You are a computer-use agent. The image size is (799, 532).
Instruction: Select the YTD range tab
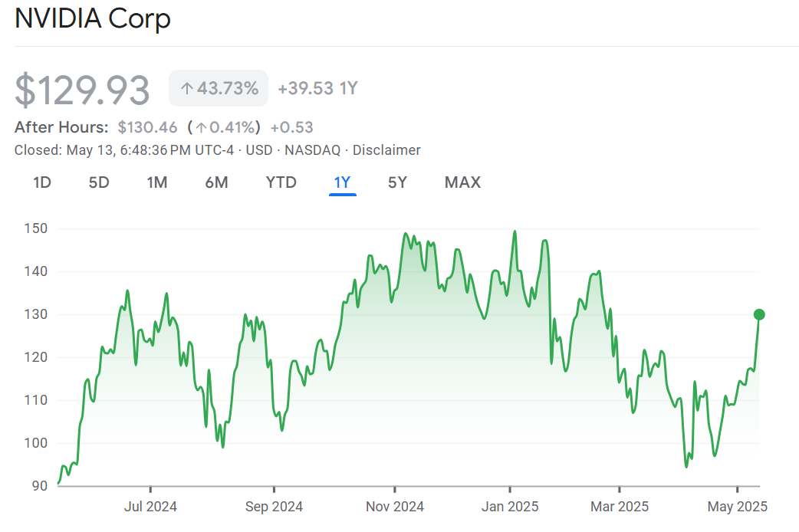coord(281,182)
